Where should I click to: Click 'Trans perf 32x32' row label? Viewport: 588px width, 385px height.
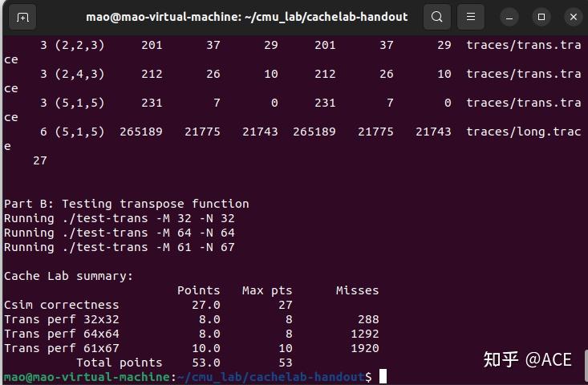(x=62, y=319)
